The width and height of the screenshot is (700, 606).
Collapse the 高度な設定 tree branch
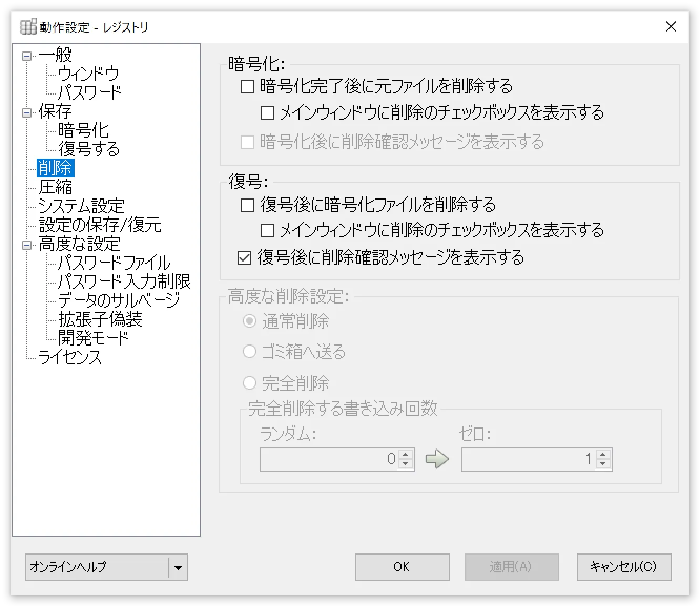tap(25, 244)
